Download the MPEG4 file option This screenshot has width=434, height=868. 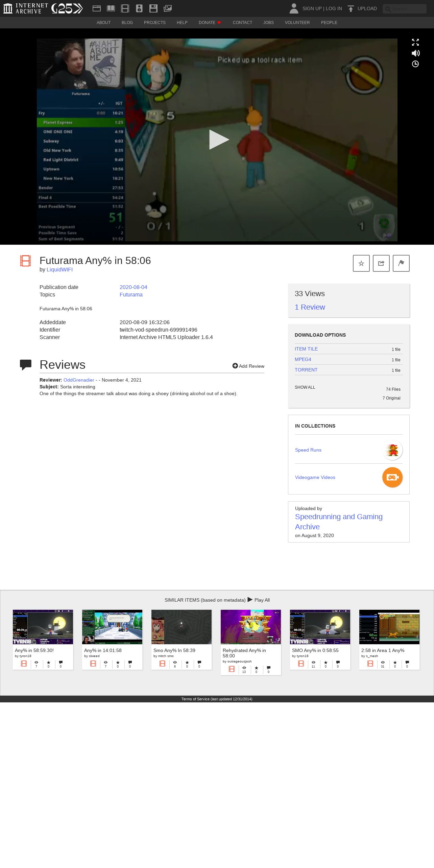(x=303, y=359)
